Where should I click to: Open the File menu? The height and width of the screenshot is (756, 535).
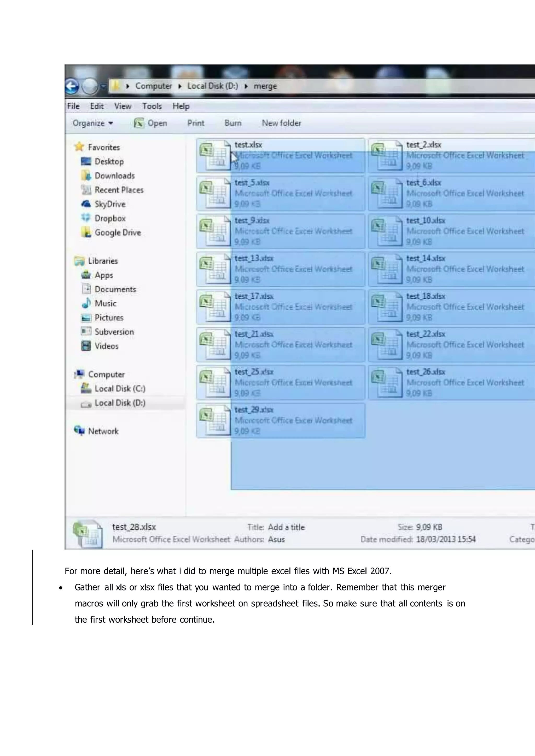pos(73,106)
